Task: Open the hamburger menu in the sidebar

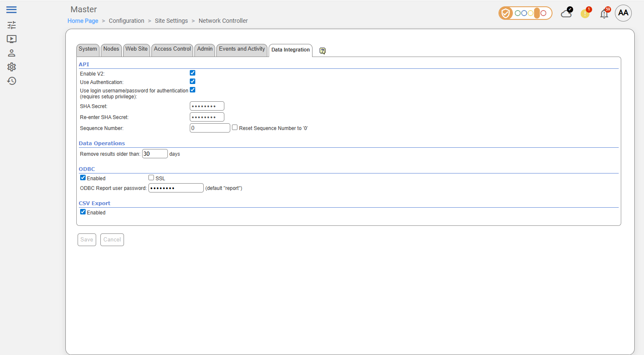Action: point(11,10)
